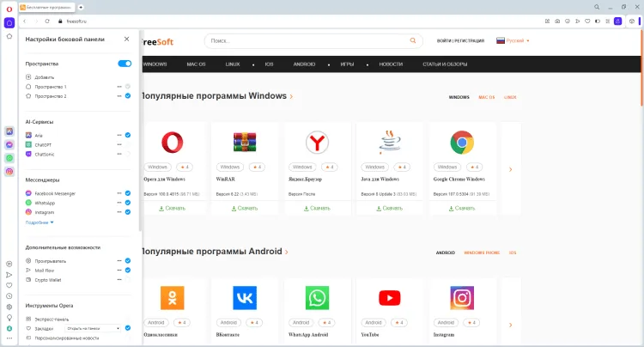Image resolution: width=644 pixels, height=347 pixels.
Task: Reload the page with the refresh icon
Action: pos(47,21)
